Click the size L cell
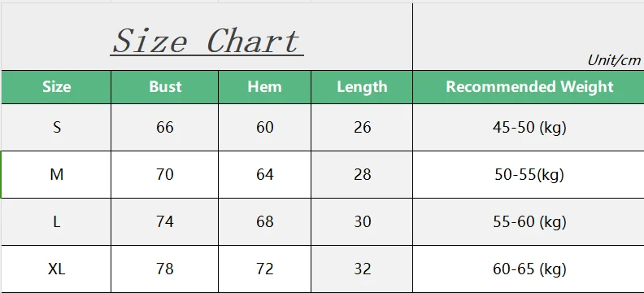Image resolution: width=644 pixels, height=293 pixels. point(56,222)
